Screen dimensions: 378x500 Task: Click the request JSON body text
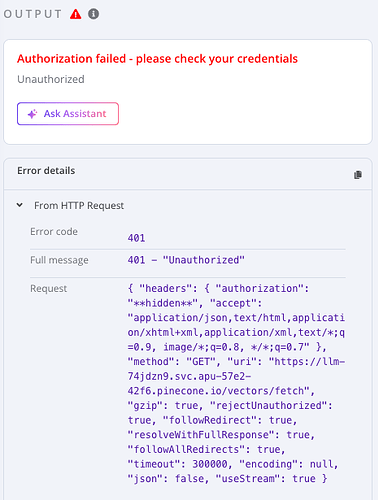(236, 383)
